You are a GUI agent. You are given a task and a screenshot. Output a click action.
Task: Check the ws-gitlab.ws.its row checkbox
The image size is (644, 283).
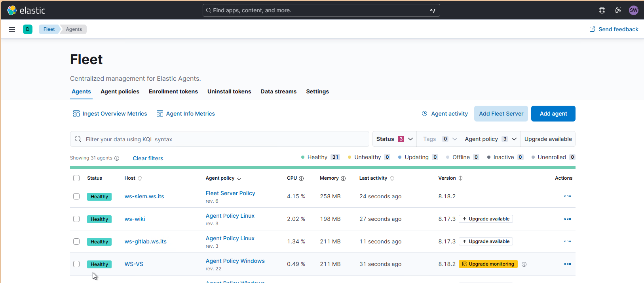[76, 241]
